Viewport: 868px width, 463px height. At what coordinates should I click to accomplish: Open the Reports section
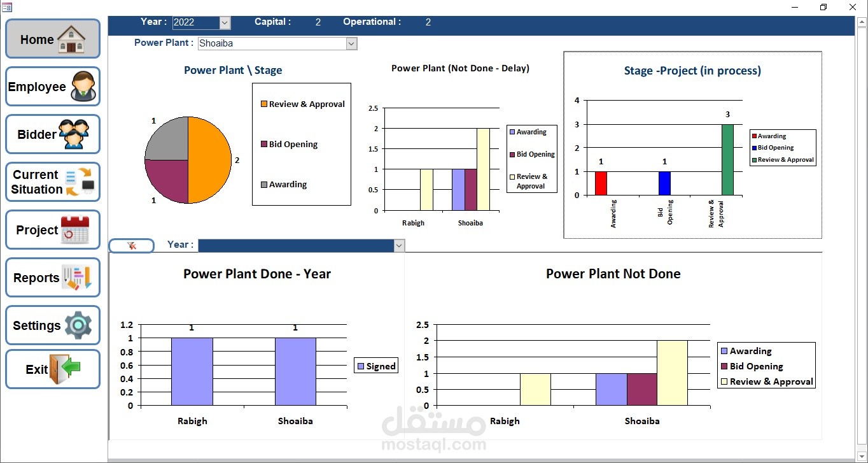tap(53, 278)
